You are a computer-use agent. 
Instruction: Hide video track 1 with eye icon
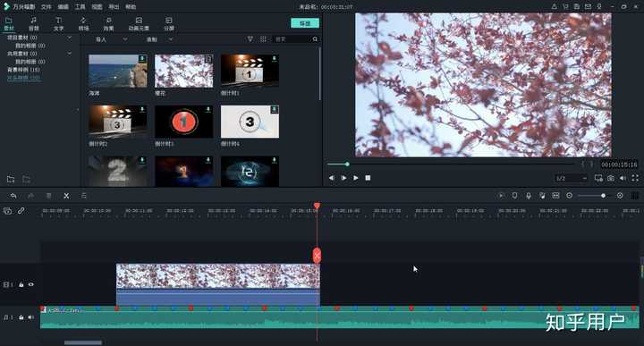30,284
